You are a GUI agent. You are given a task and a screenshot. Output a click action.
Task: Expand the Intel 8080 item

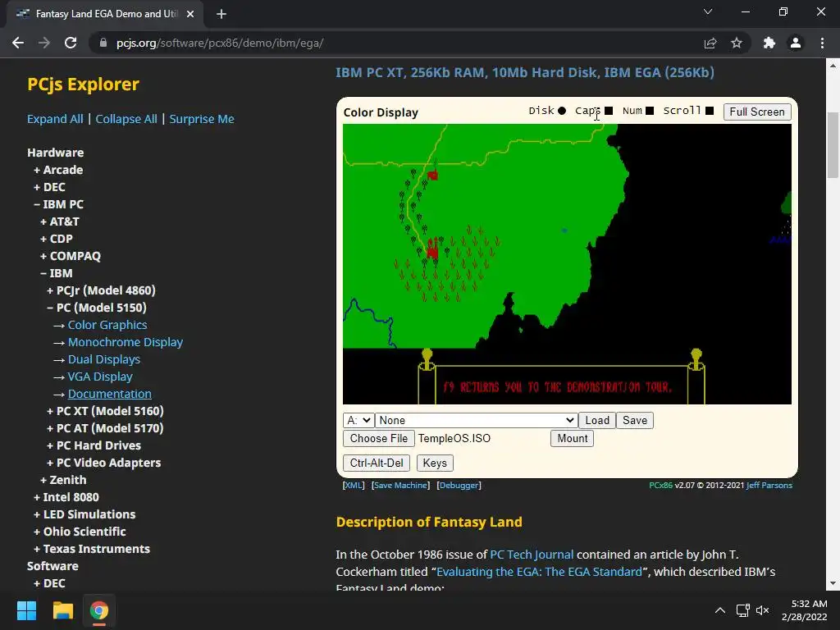(x=66, y=497)
